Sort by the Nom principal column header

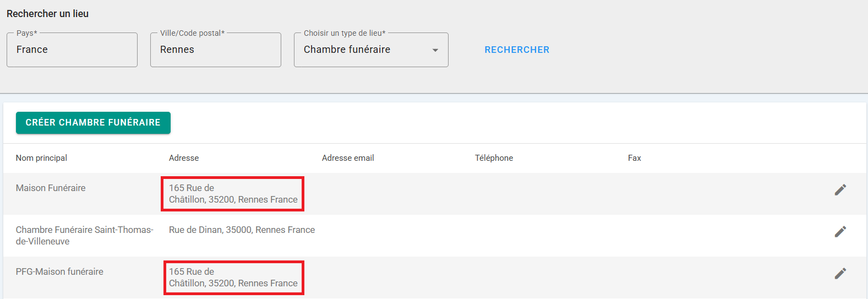click(x=41, y=158)
